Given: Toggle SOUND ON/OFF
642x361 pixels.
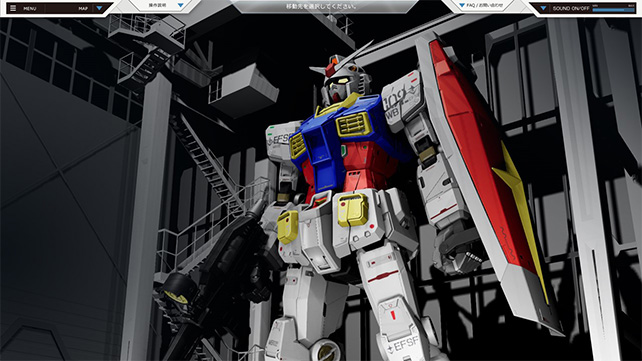Looking at the screenshot, I should point(571,8).
